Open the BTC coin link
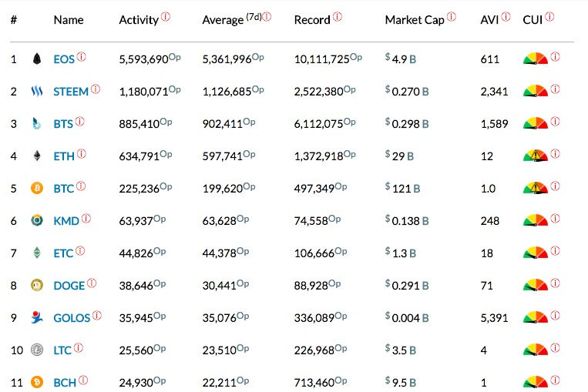 64,188
